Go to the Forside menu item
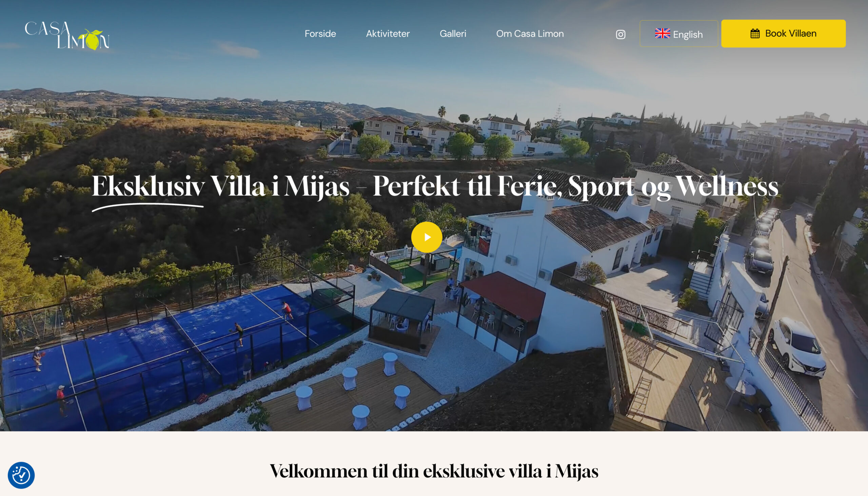This screenshot has width=868, height=496. pos(320,34)
